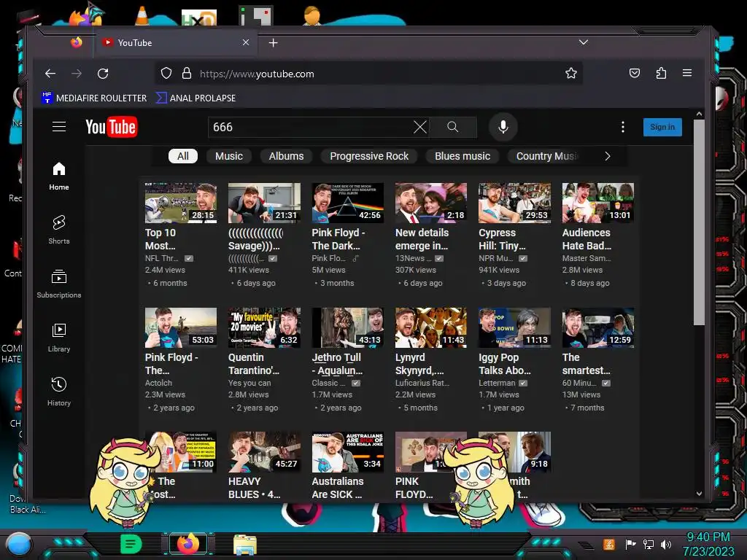
Task: Click Actolch channel name
Action: point(158,383)
